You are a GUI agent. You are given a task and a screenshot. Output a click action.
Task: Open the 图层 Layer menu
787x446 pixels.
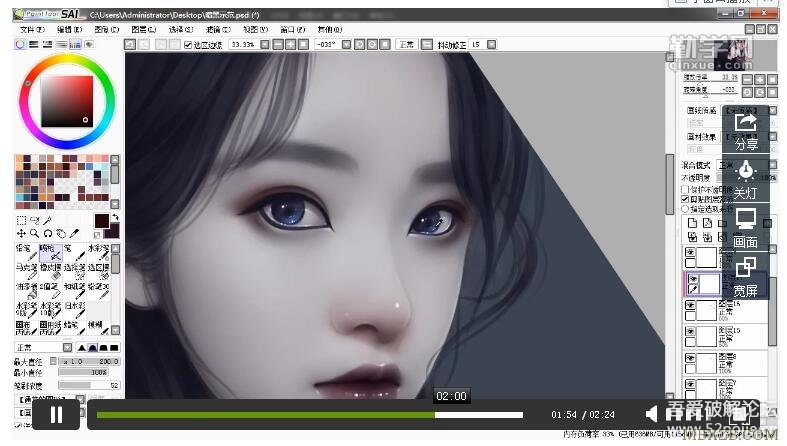(144, 30)
